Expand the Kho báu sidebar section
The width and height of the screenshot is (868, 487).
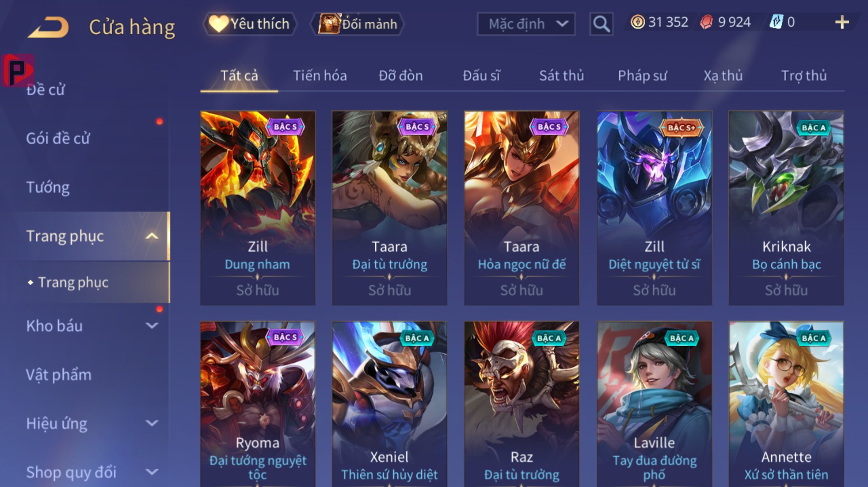(x=152, y=326)
